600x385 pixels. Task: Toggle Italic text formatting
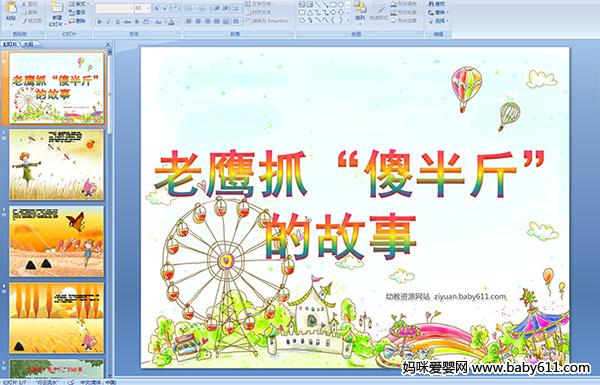click(109, 22)
